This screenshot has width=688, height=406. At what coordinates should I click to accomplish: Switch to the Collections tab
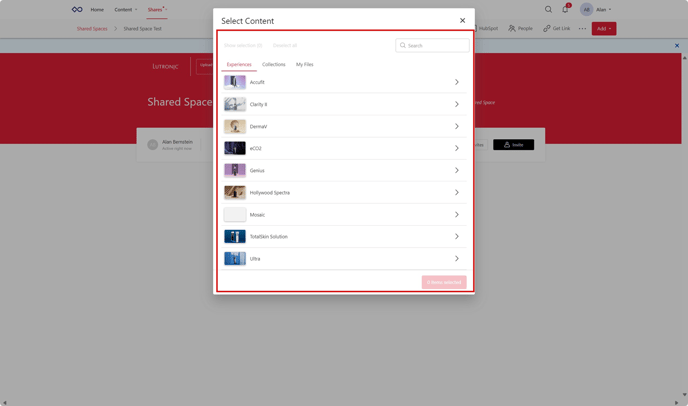coord(273,64)
